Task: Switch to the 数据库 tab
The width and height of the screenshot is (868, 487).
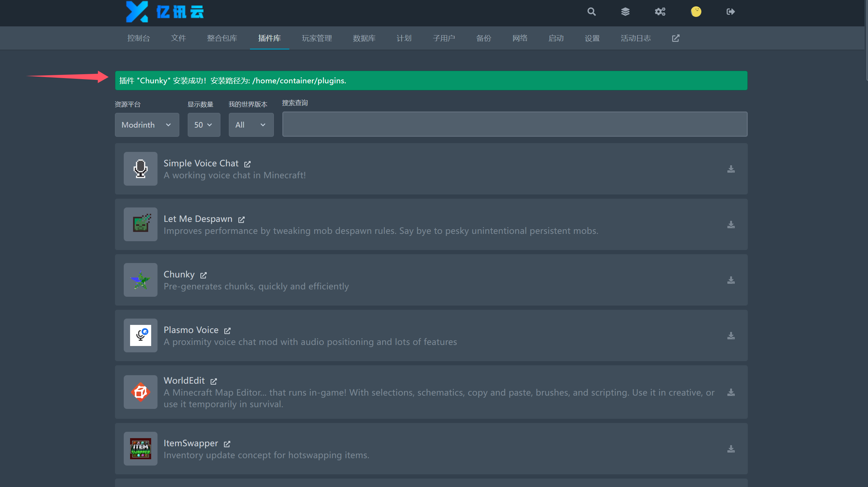Action: coord(364,38)
